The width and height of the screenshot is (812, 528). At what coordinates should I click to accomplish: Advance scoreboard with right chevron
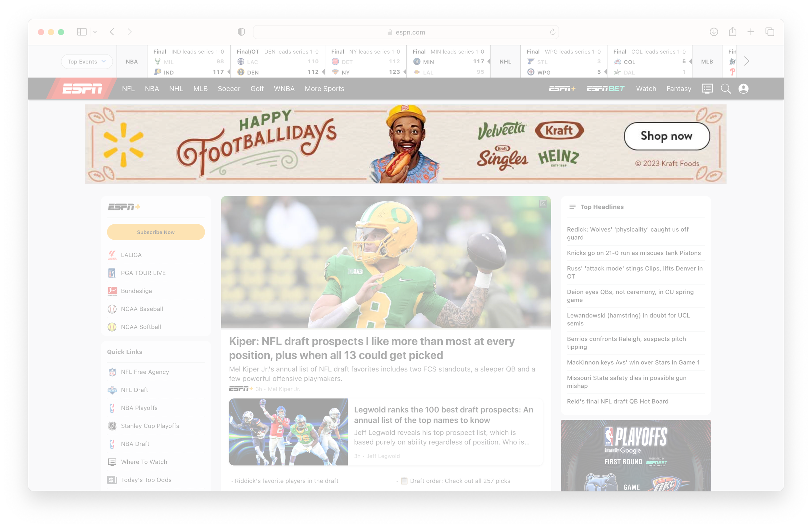point(747,61)
